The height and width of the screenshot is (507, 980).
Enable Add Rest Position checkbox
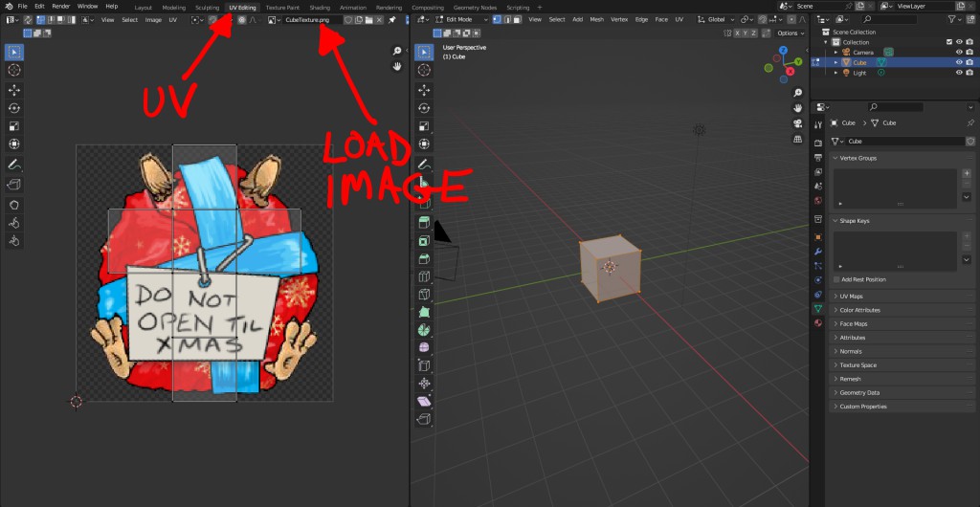coord(836,279)
